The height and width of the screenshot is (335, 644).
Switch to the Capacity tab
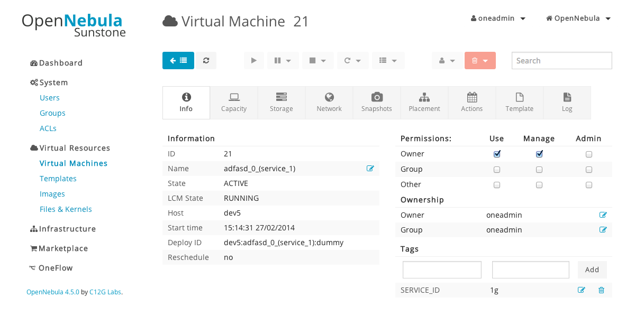coord(234,103)
